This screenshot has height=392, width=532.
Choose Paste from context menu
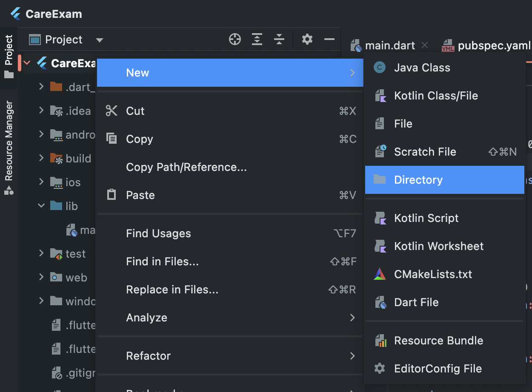[x=230, y=195]
